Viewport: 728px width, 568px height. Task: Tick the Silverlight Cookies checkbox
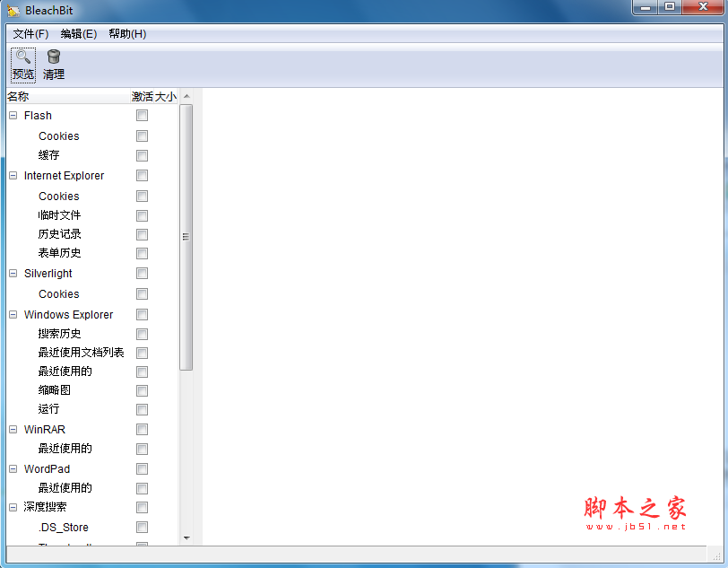[x=142, y=293]
